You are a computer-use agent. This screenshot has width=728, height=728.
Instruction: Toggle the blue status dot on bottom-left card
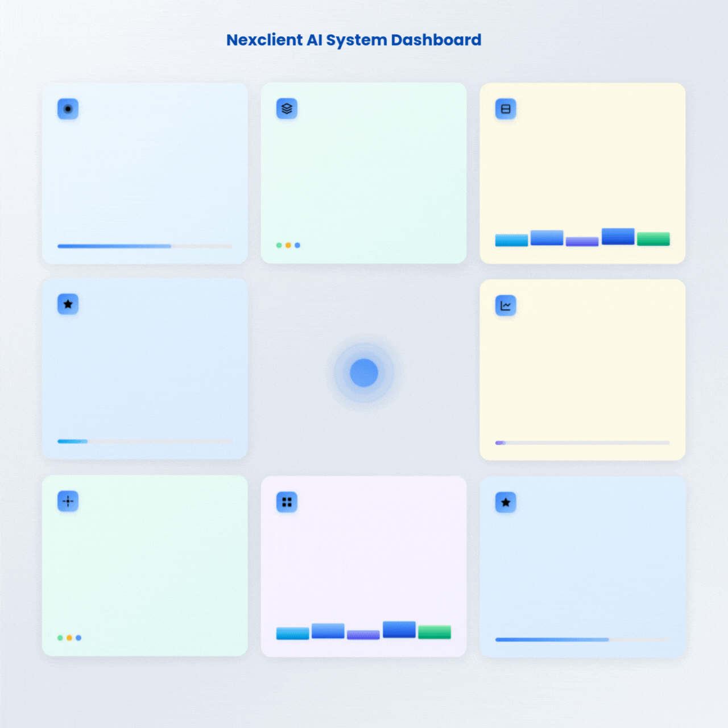77,638
